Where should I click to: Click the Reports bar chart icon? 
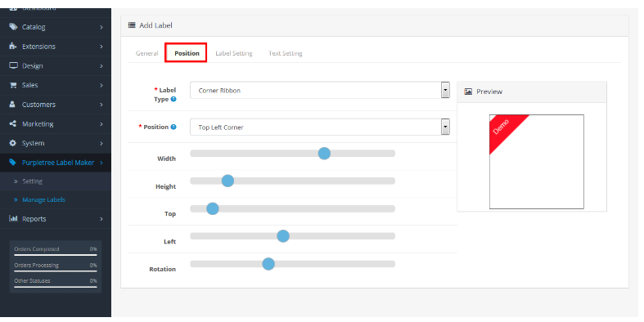click(13, 219)
